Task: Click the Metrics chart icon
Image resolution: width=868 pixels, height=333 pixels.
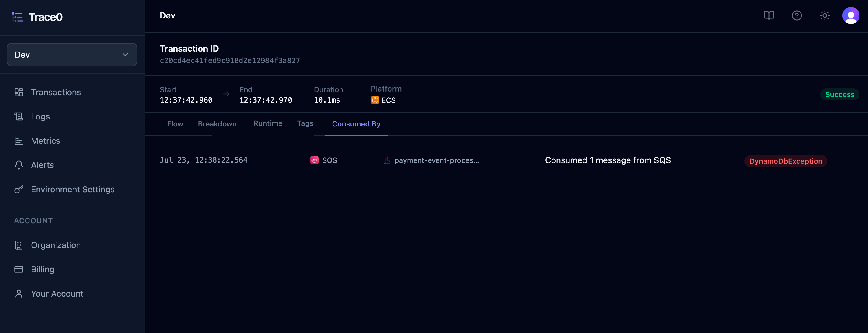Action: pos(19,141)
